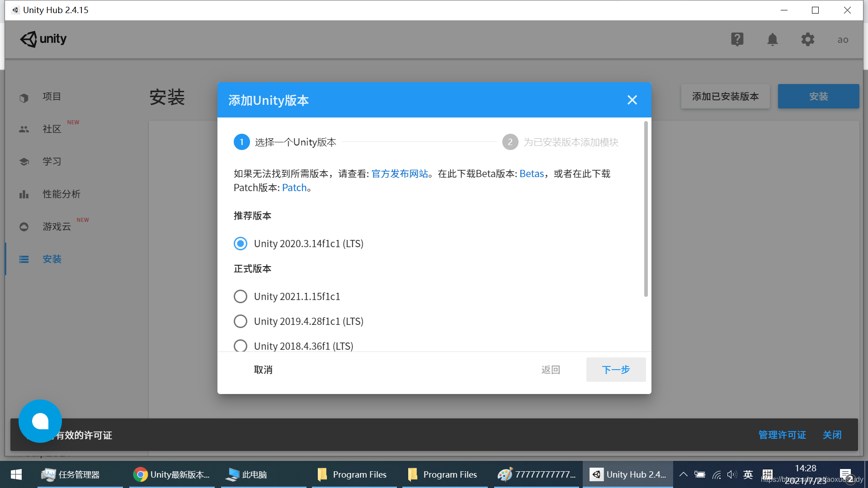
Task: Click the Unity logo in header
Action: point(43,39)
